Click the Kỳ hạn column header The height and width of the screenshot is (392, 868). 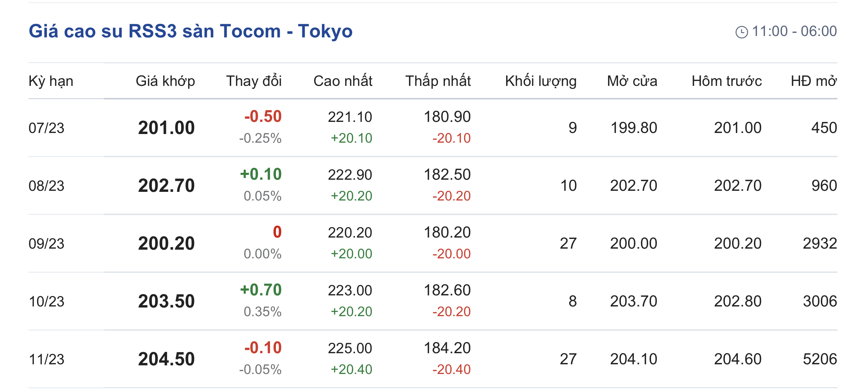tap(51, 81)
